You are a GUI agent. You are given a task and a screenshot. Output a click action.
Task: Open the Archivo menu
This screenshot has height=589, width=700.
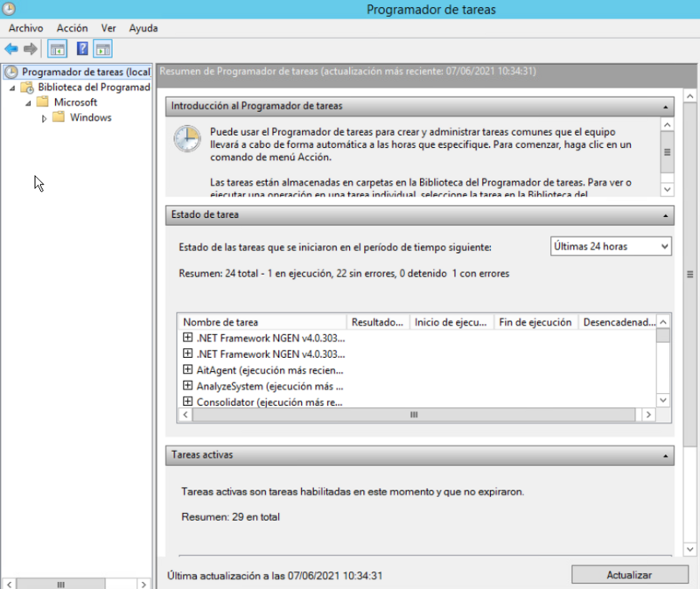25,28
